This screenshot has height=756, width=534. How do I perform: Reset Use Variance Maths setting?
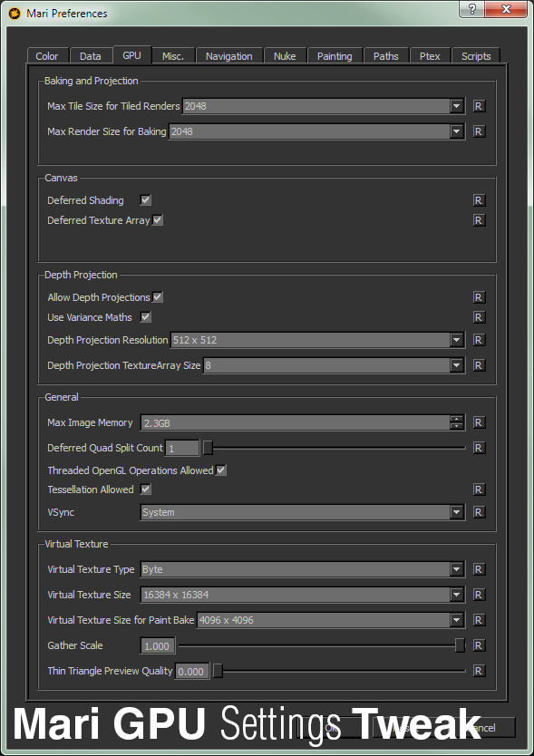[479, 317]
